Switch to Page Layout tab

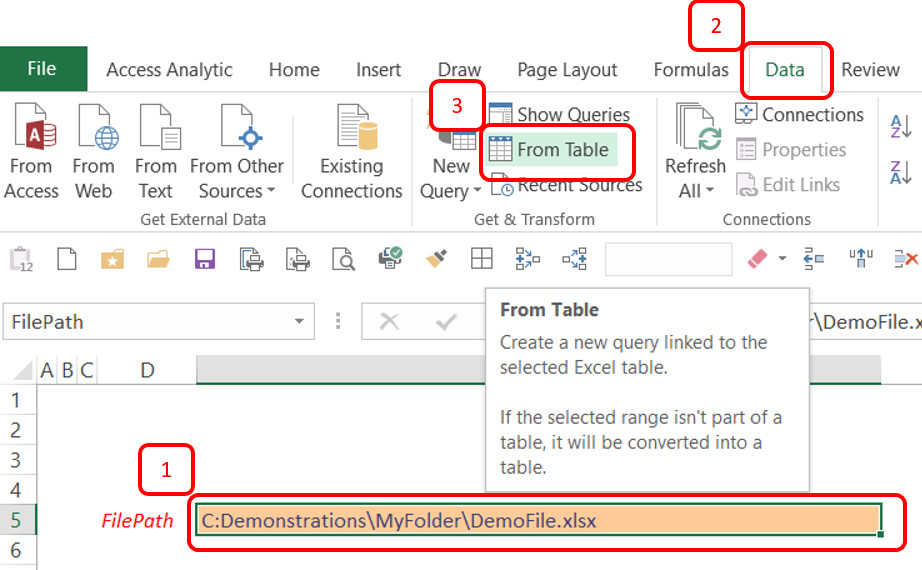(567, 70)
